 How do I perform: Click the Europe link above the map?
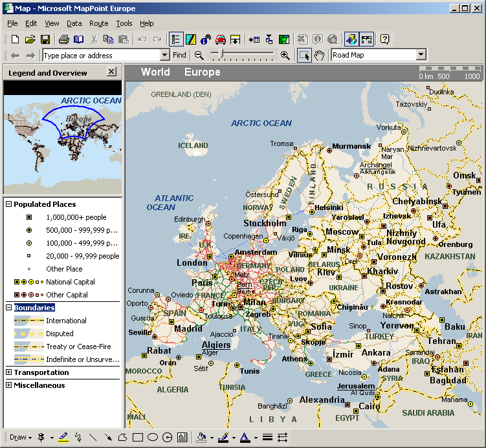click(x=202, y=72)
